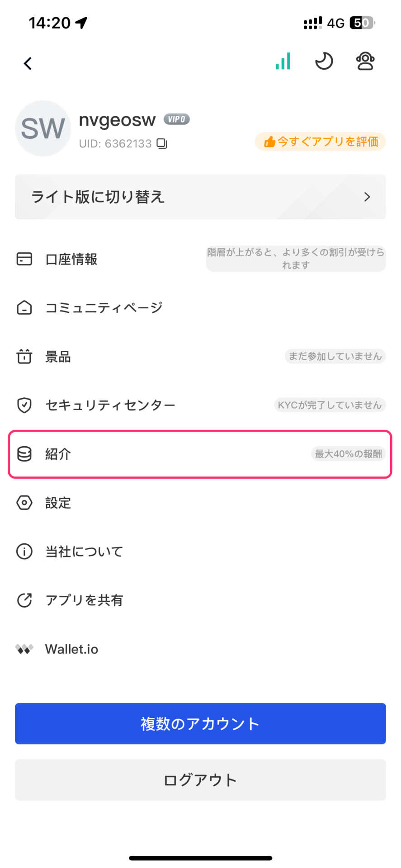Viewport: 401px width, 868px height.
Task: Open 口座情報 menu item
Action: pyautogui.click(x=200, y=259)
